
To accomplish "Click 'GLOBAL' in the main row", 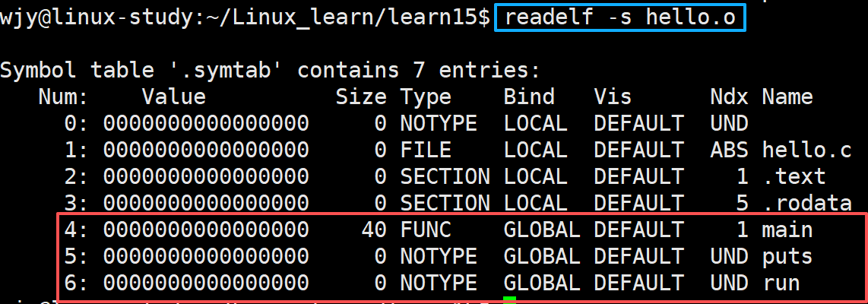I will (541, 230).
